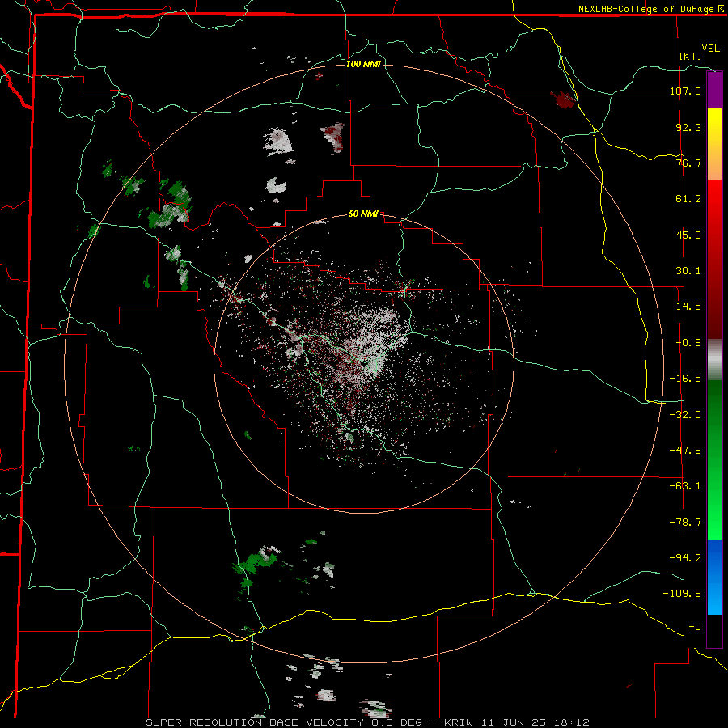Click the 61.2 velocity scale value

(x=688, y=199)
